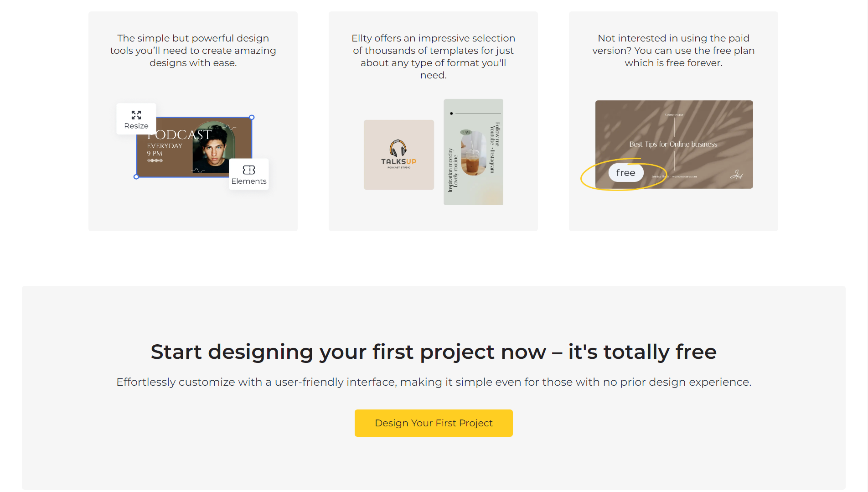Click the Start designing your first project heading

(x=434, y=352)
